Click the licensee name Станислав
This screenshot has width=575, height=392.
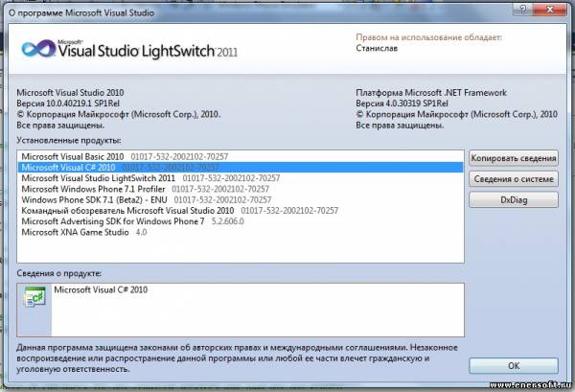pyautogui.click(x=377, y=49)
